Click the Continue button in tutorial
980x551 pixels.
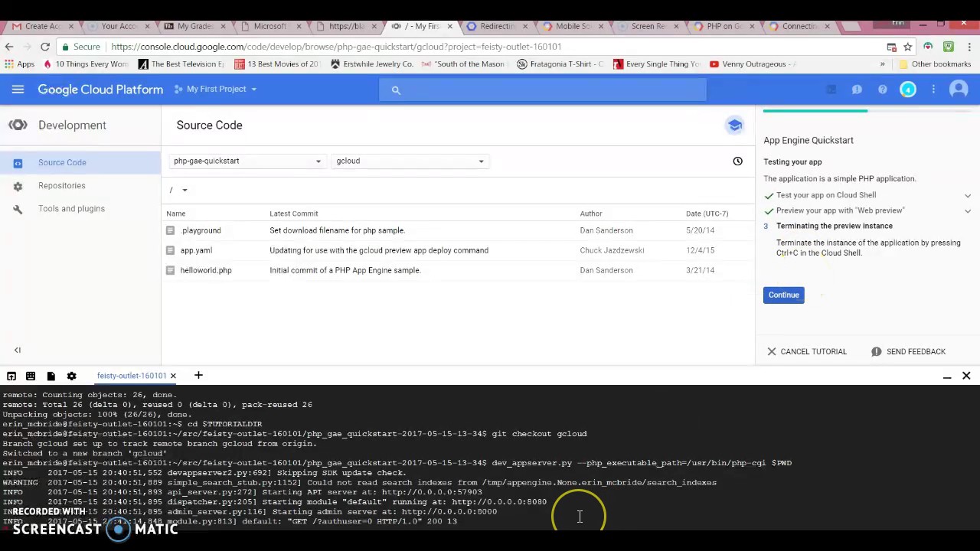(x=783, y=295)
